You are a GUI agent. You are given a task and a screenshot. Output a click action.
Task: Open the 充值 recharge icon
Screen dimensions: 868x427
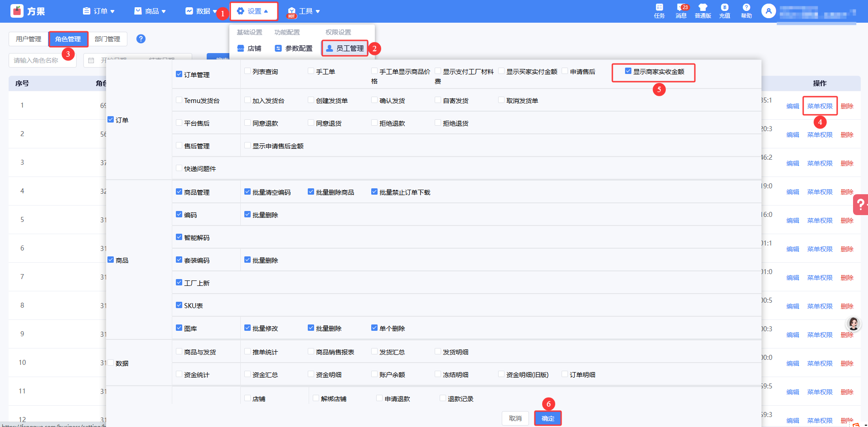724,8
